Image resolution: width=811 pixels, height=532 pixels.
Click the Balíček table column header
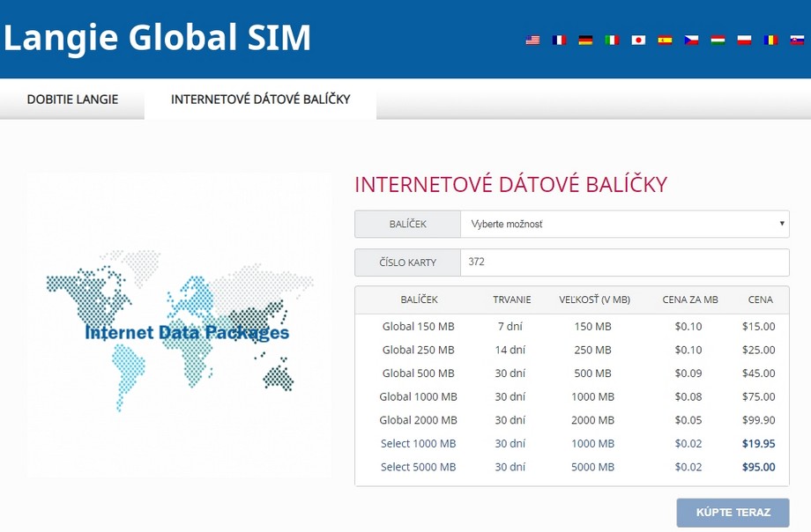click(x=419, y=299)
